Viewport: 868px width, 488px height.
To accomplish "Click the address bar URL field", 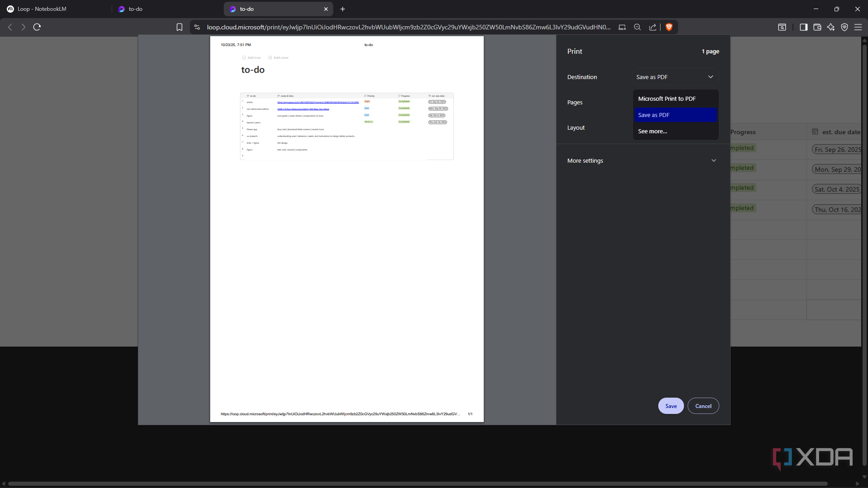I will pos(408,27).
